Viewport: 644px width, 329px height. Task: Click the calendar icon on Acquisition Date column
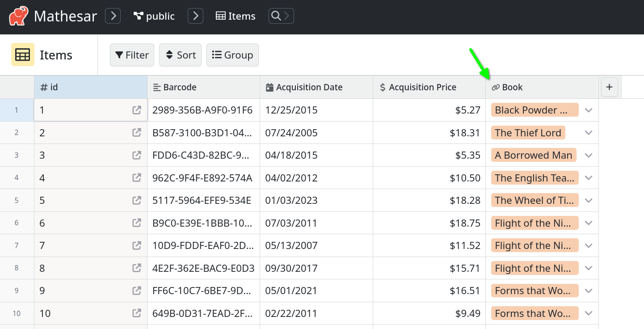tap(269, 87)
